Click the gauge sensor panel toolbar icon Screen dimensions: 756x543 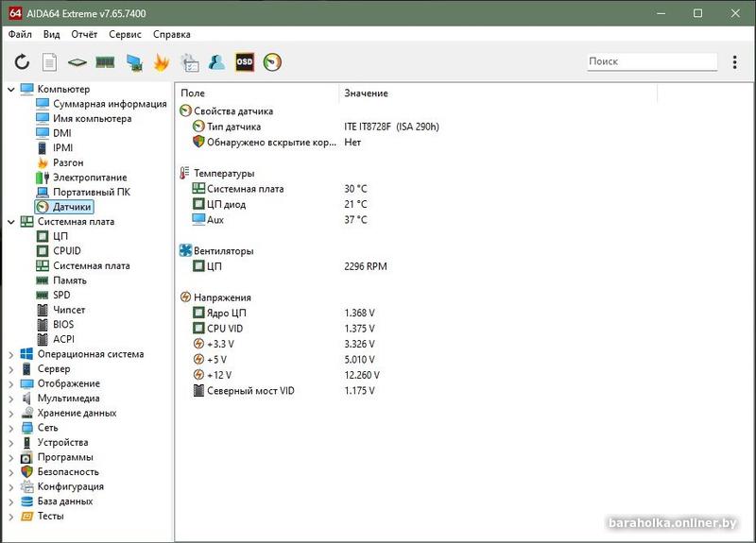coord(272,62)
